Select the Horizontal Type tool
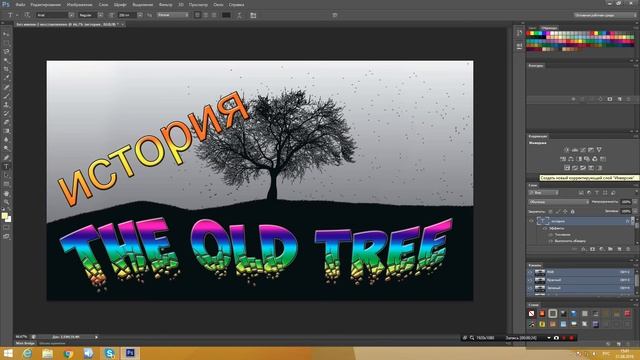Image resolution: width=640 pixels, height=360 pixels. click(6, 167)
